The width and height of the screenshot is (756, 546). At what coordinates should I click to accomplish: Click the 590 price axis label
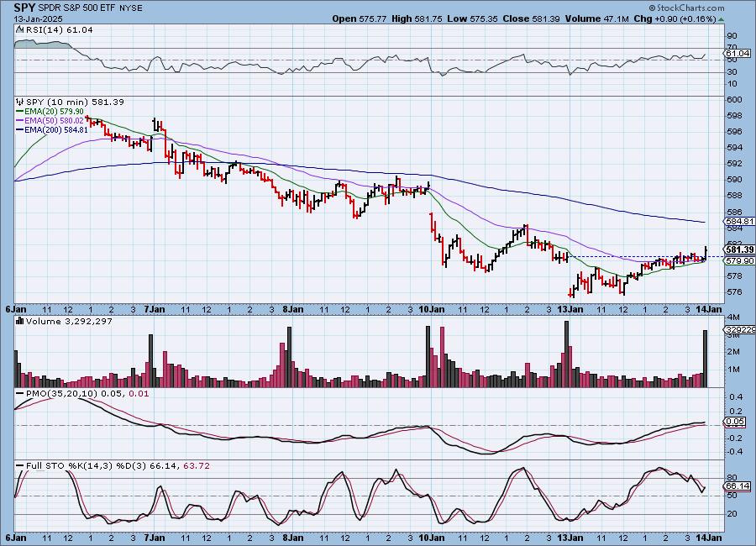pyautogui.click(x=735, y=180)
